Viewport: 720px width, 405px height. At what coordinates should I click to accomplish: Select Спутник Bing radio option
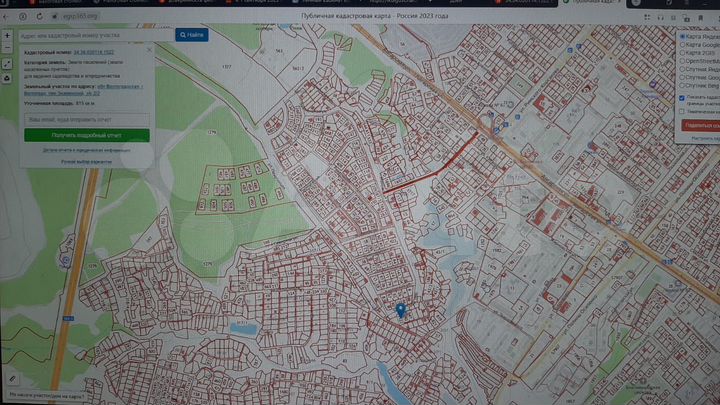(682, 85)
